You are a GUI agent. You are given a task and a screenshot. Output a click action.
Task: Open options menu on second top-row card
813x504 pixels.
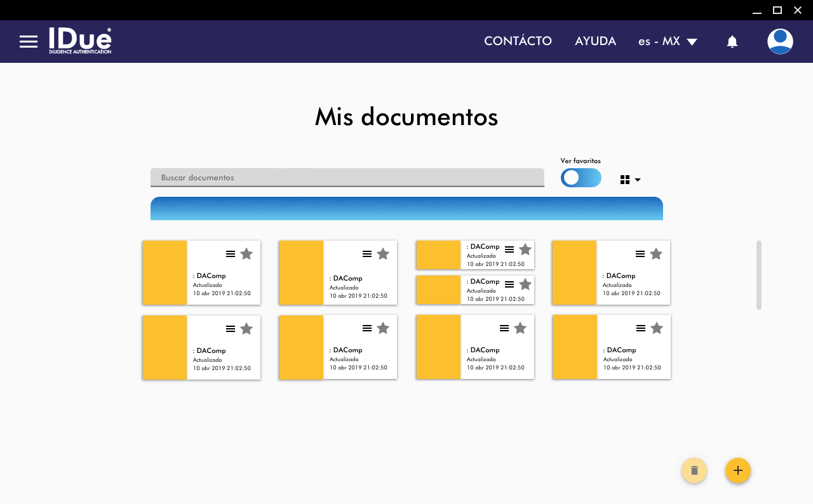point(367,254)
